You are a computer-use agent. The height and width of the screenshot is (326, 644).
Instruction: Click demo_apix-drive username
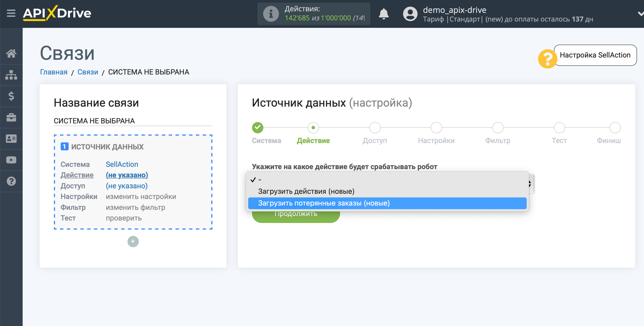point(454,10)
